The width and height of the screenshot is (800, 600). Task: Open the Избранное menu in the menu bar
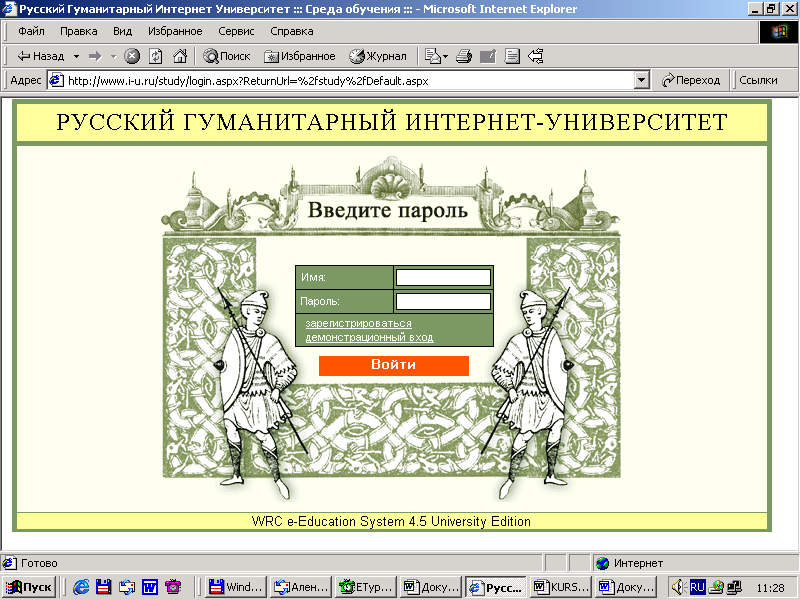point(175,31)
